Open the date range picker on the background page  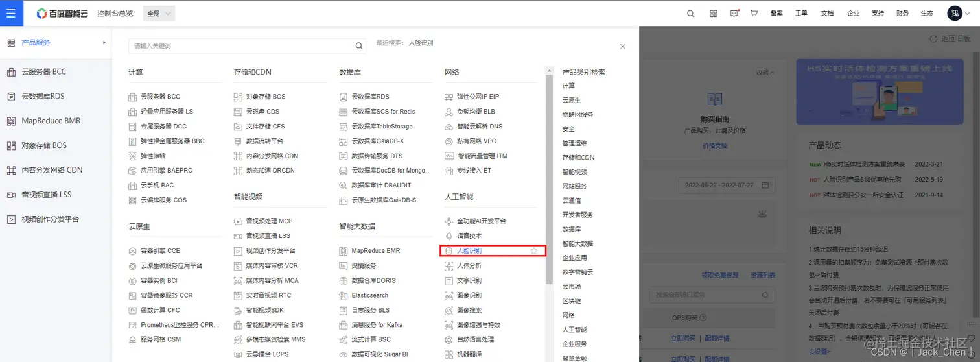(726, 186)
